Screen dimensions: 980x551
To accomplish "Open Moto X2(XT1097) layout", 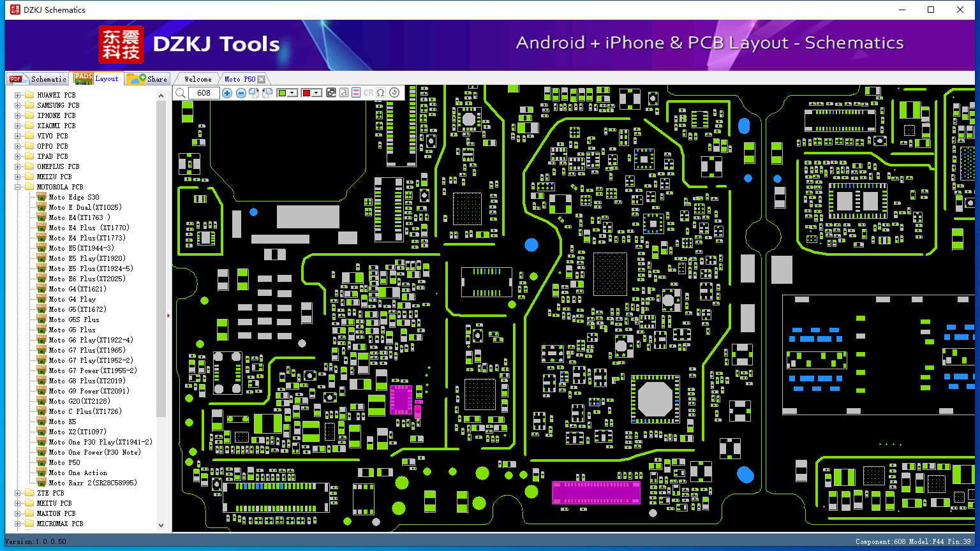I will (77, 432).
